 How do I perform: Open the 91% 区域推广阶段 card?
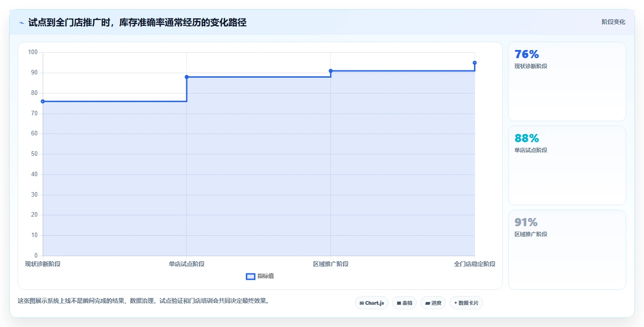coord(567,249)
